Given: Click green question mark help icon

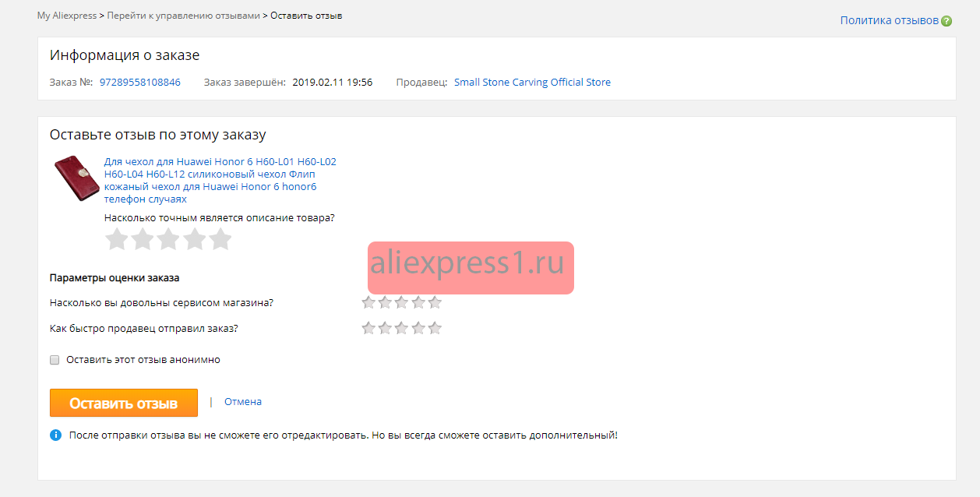Looking at the screenshot, I should pos(947,21).
